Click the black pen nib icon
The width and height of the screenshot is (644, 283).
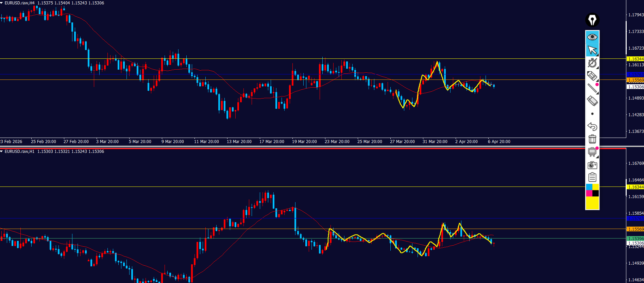(592, 20)
